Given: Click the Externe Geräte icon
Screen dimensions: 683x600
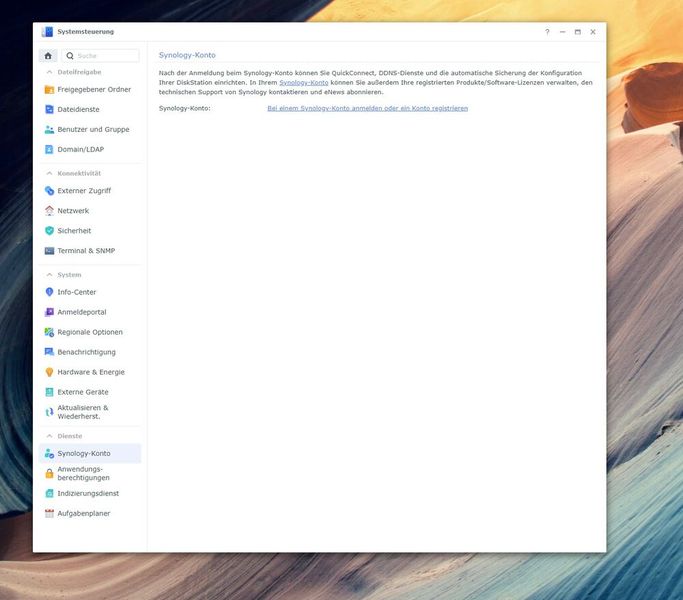Looking at the screenshot, I should pyautogui.click(x=49, y=392).
